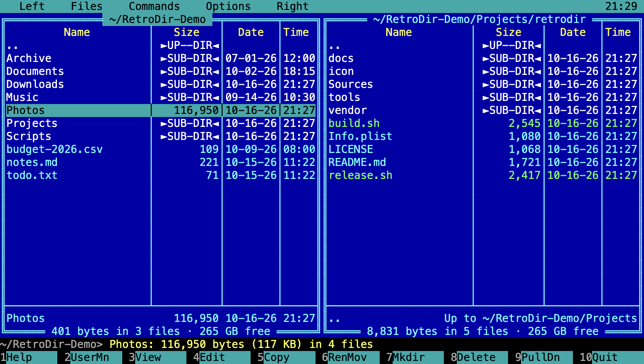Click the command line prompt

pyautogui.click(x=52, y=344)
